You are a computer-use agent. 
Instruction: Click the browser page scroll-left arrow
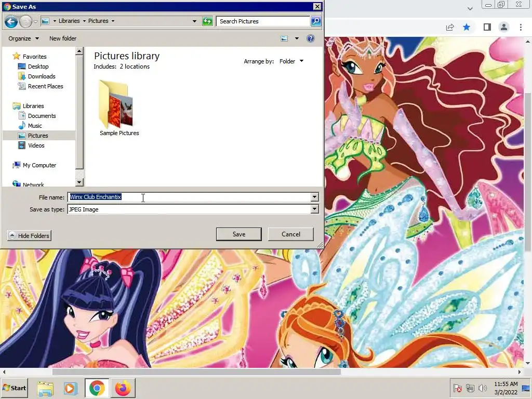point(4,372)
